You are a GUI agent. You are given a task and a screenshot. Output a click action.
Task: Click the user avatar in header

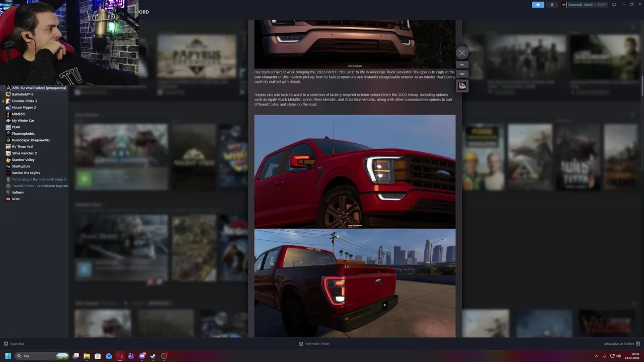click(564, 5)
